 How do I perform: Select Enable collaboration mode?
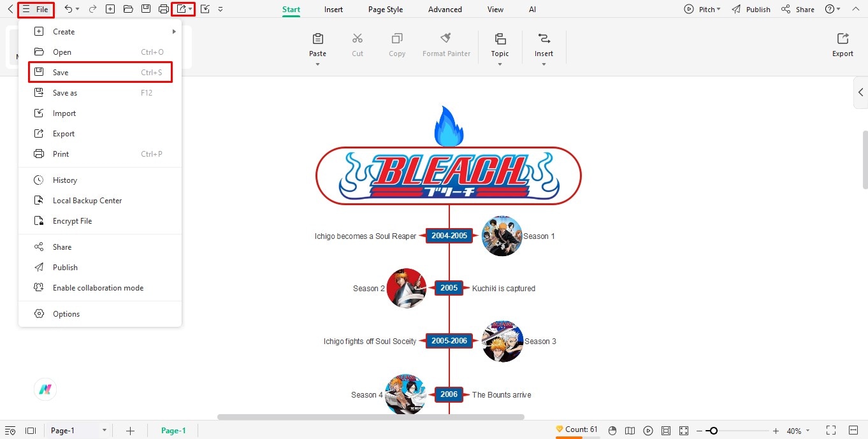[100, 287]
